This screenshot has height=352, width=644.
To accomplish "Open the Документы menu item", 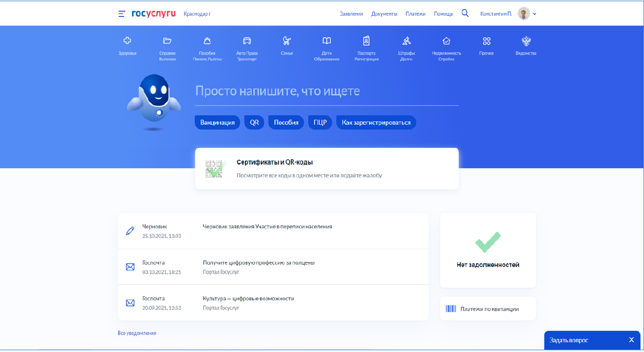I will (384, 14).
